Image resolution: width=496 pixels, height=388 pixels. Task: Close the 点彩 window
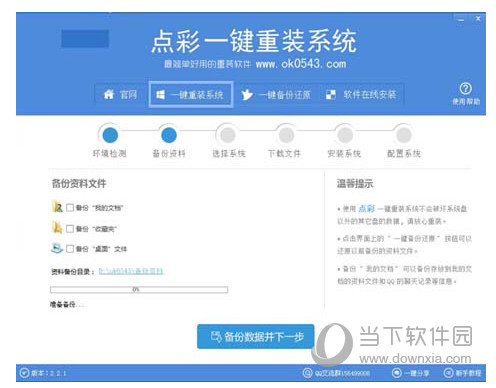pyautogui.click(x=478, y=19)
